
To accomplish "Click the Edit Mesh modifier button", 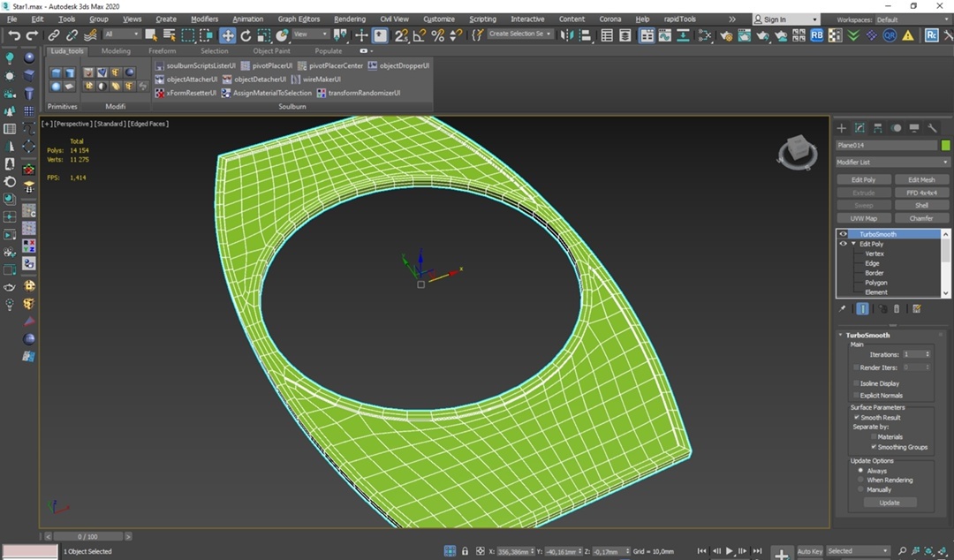I will click(921, 180).
